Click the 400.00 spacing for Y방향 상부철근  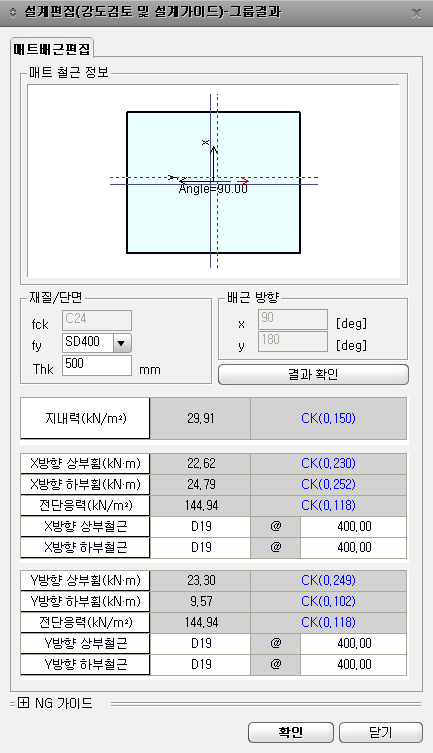click(354, 644)
